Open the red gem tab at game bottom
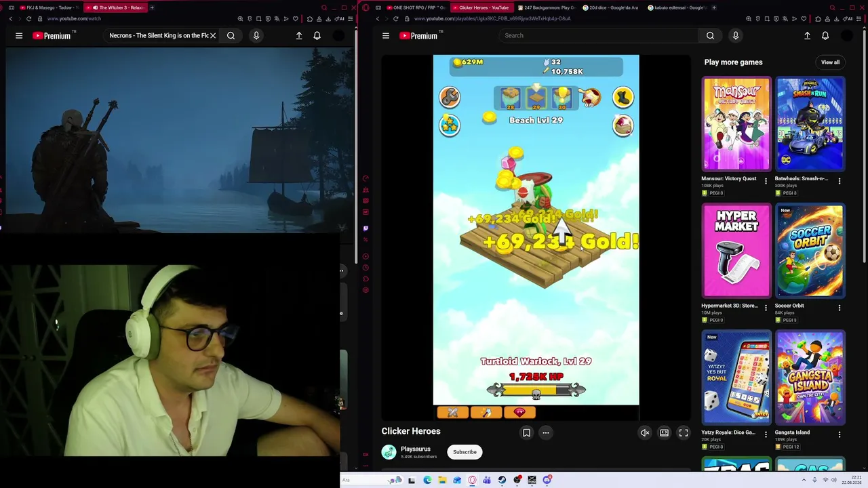868x488 pixels. (520, 412)
